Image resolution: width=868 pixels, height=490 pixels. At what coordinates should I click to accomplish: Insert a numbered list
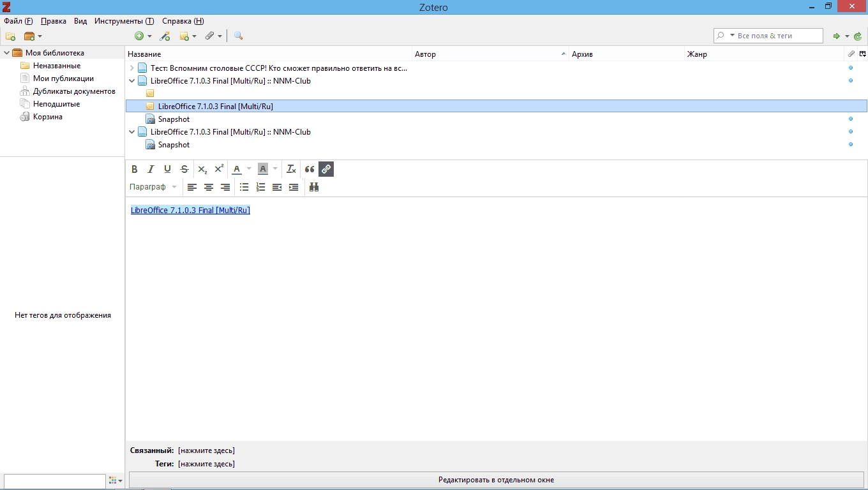coord(260,187)
